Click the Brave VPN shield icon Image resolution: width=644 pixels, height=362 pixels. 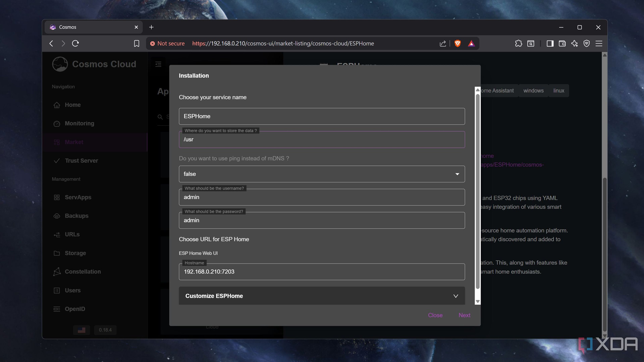coord(586,43)
